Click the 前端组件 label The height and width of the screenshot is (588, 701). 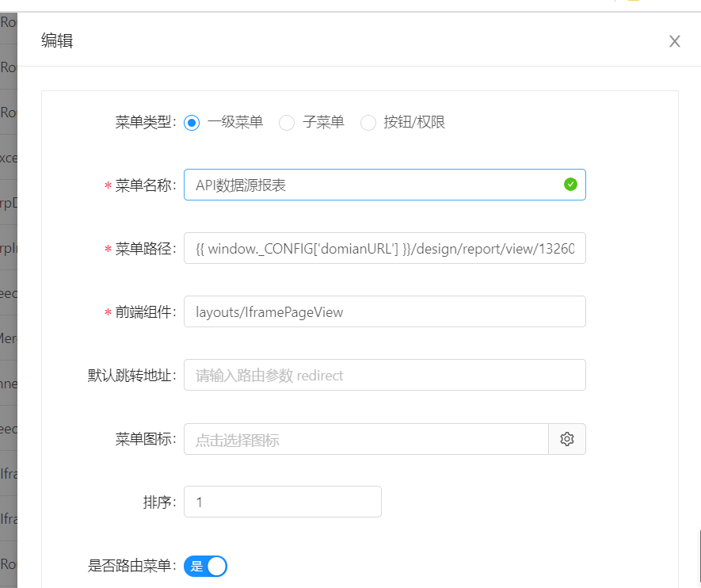pos(146,312)
